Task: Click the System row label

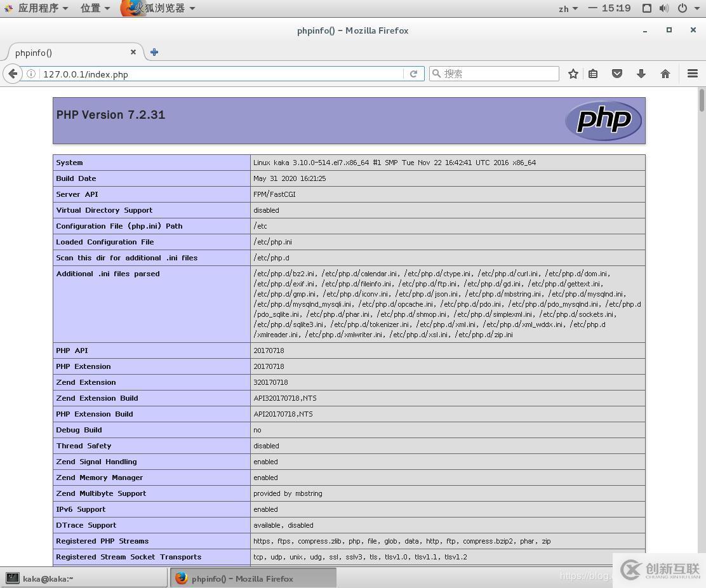Action: tap(69, 163)
